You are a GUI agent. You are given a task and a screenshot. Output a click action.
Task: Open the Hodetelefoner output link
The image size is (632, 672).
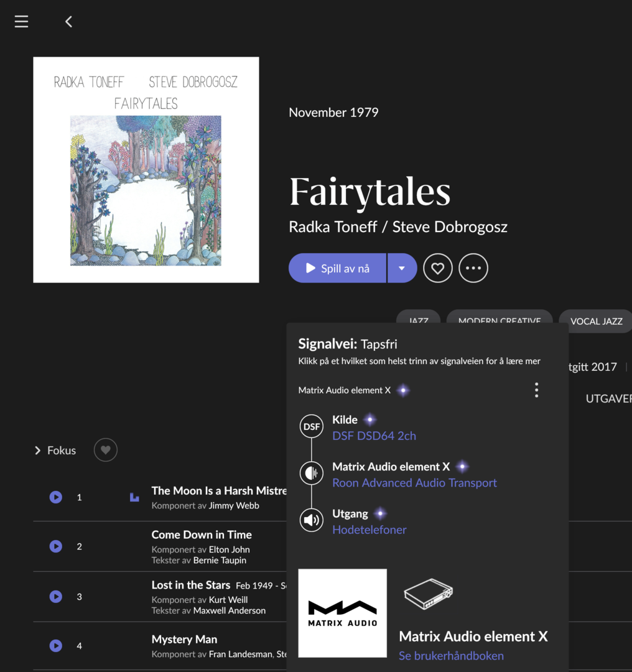[x=369, y=530]
